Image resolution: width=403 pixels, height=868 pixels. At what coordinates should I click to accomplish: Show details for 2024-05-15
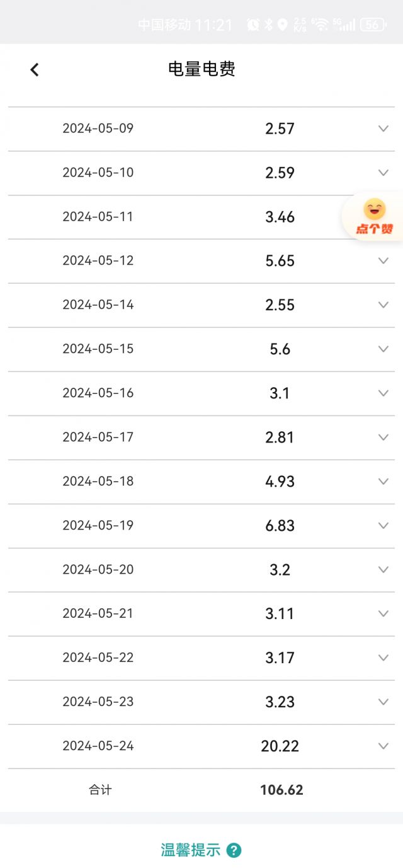(383, 349)
